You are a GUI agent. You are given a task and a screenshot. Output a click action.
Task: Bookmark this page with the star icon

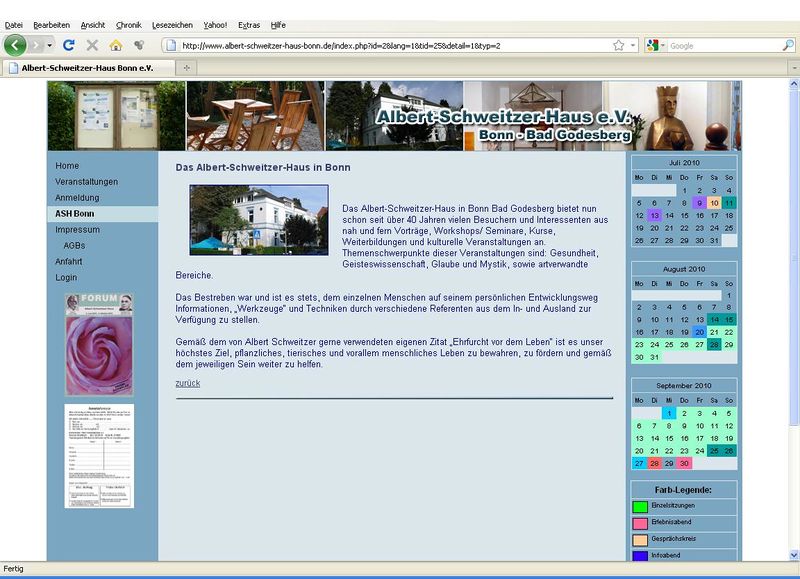[619, 45]
